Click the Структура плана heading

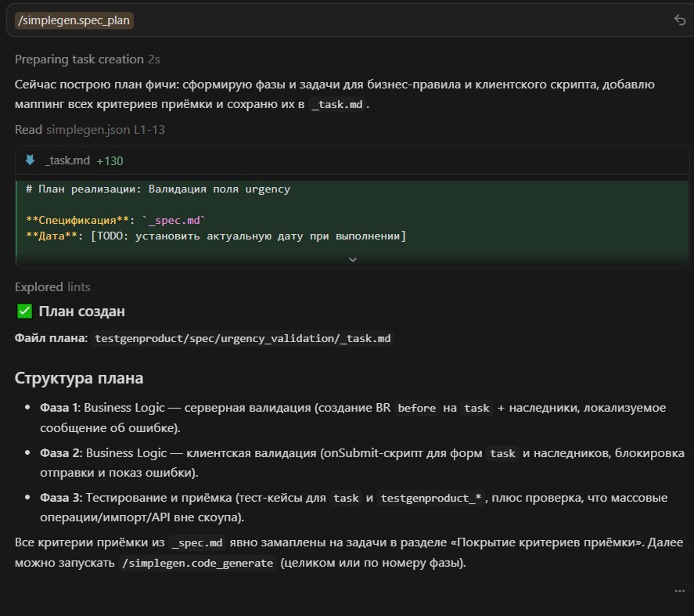[79, 379]
